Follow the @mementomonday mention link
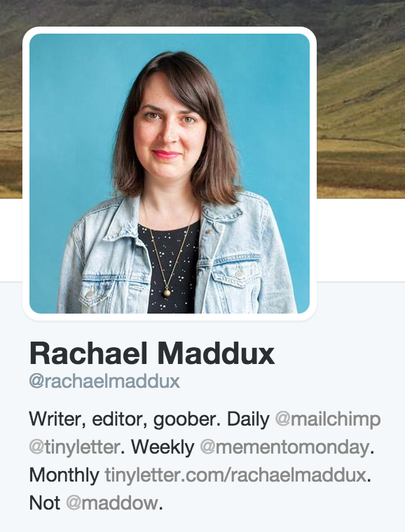This screenshot has height=532, width=405. coord(284,447)
